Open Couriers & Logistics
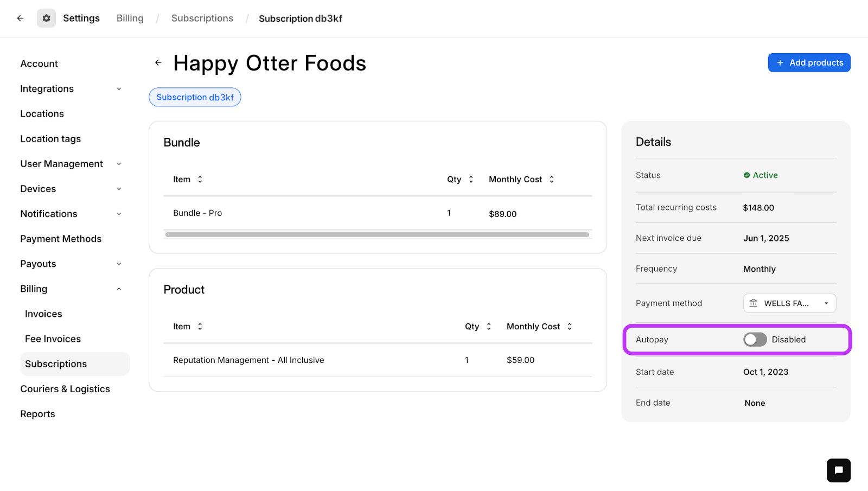Screen dimensions: 868x491 click(x=65, y=389)
